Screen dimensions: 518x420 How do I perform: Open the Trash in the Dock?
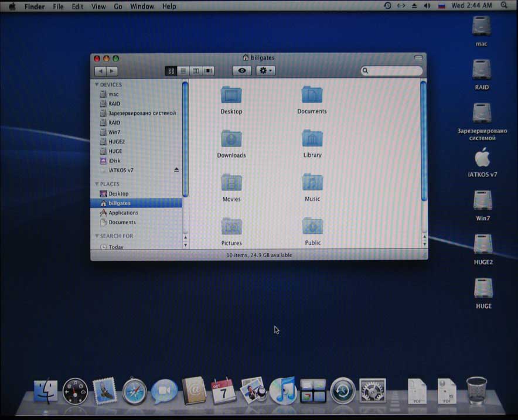(476, 390)
